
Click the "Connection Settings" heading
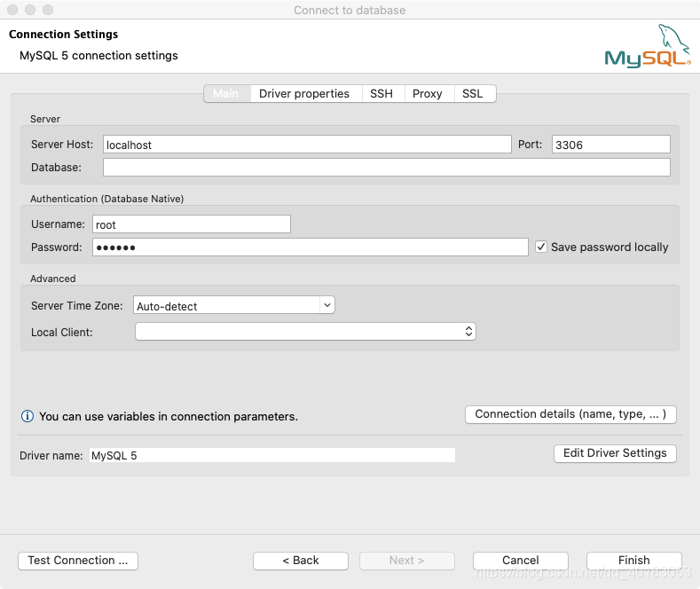pyautogui.click(x=63, y=35)
